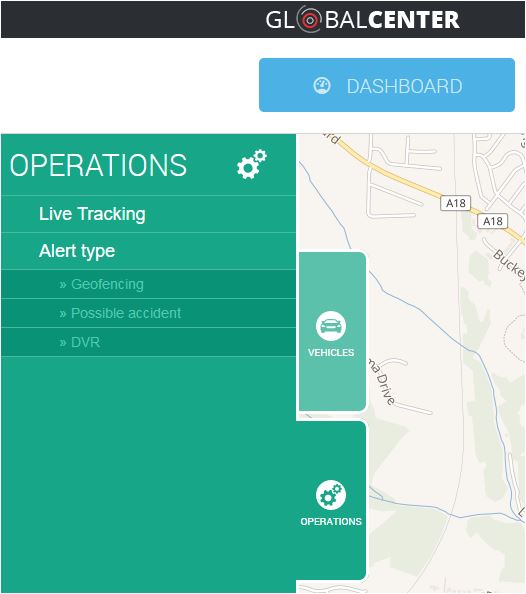Open Live Tracking menu item
This screenshot has height=594, width=526.
[x=149, y=214]
